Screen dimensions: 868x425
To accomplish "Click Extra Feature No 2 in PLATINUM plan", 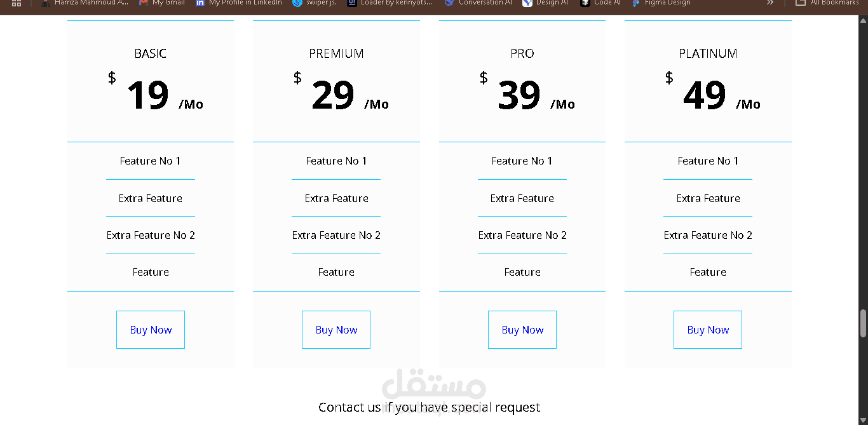I will pos(708,235).
